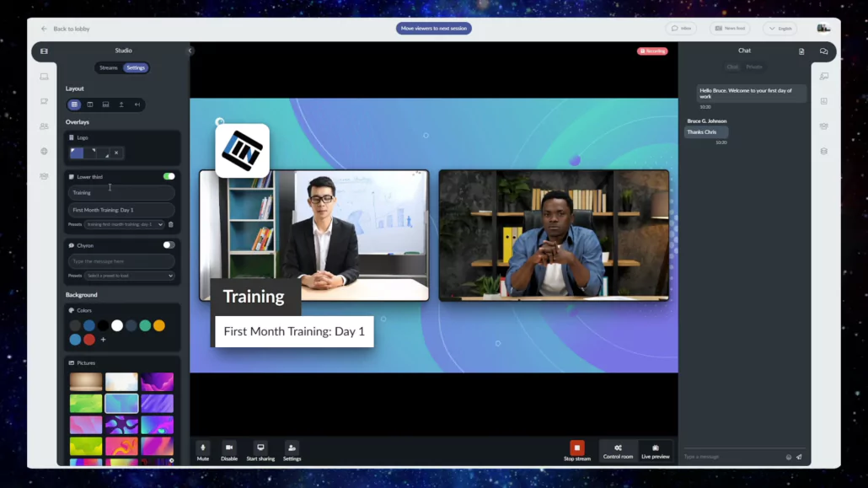Click the Start sharing screen icon
Image resolution: width=868 pixels, height=488 pixels.
coord(260,450)
